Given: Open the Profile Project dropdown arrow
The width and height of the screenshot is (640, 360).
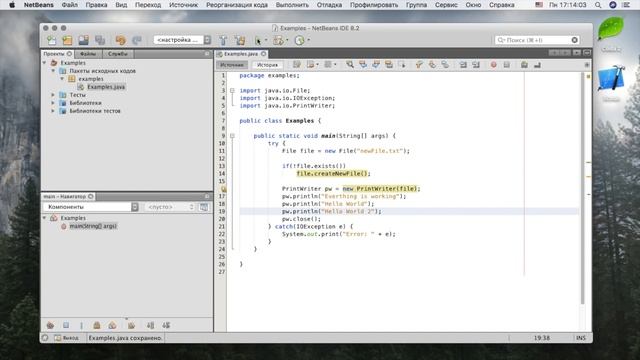Looking at the screenshot, I should click(x=308, y=40).
